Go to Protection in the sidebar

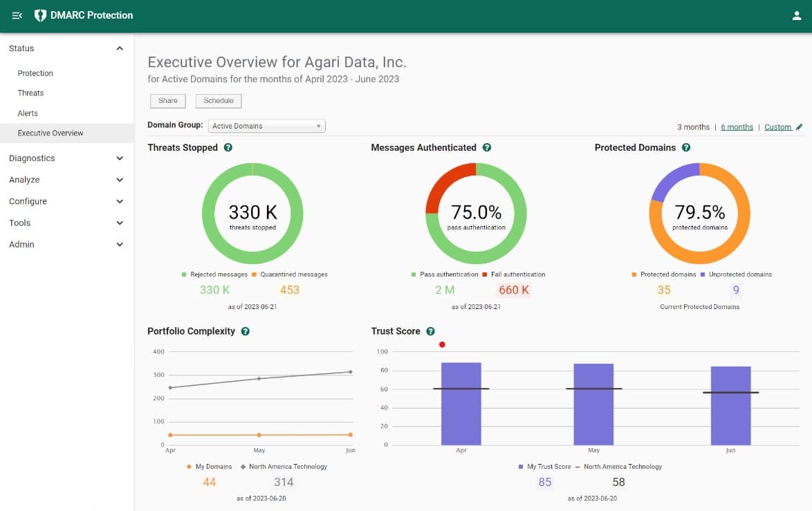[35, 73]
